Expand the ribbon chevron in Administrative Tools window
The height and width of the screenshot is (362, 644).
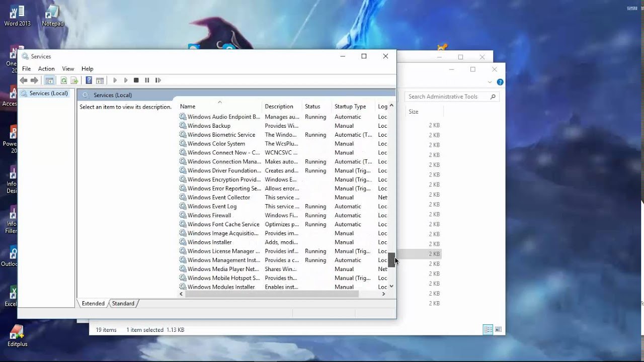coord(490,82)
